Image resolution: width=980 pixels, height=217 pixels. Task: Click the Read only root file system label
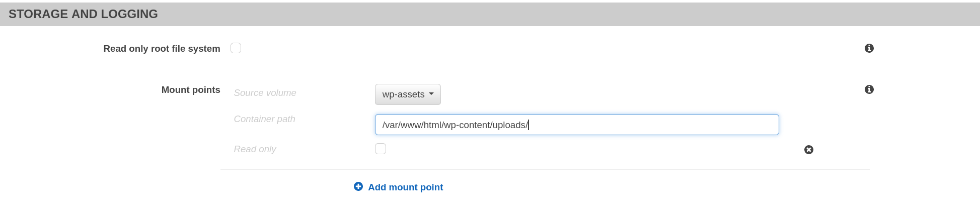click(x=162, y=49)
